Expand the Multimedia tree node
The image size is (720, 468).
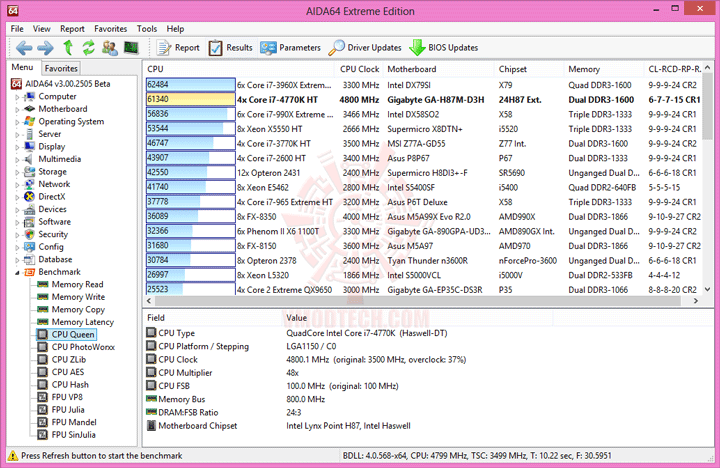(17, 159)
